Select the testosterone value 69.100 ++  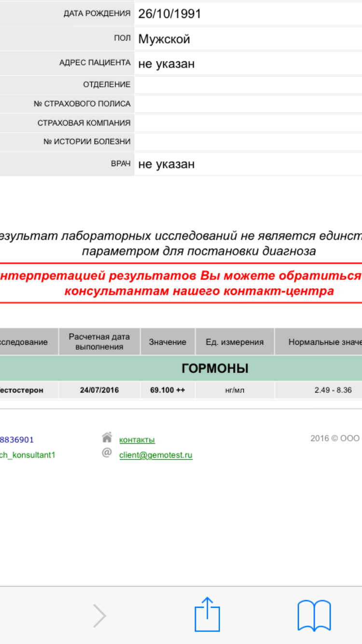[167, 390]
